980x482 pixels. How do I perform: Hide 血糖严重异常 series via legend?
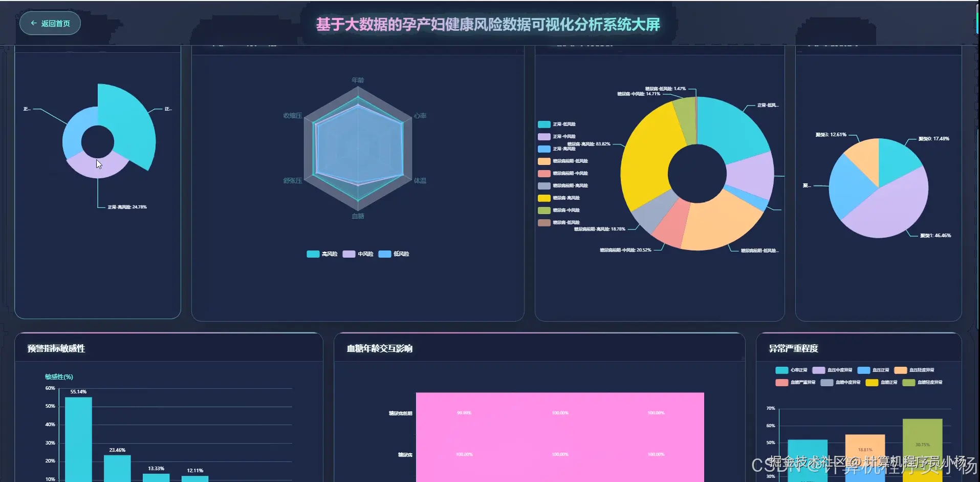[x=795, y=383]
